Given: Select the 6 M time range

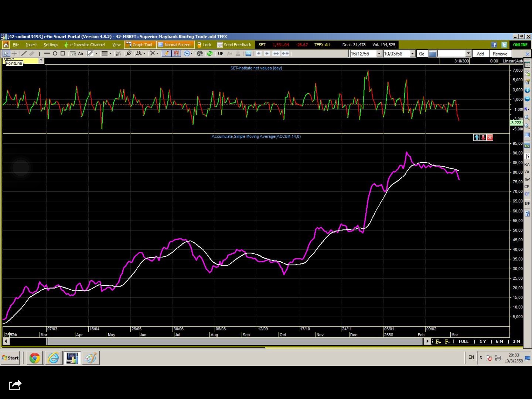Looking at the screenshot, I should 499,341.
